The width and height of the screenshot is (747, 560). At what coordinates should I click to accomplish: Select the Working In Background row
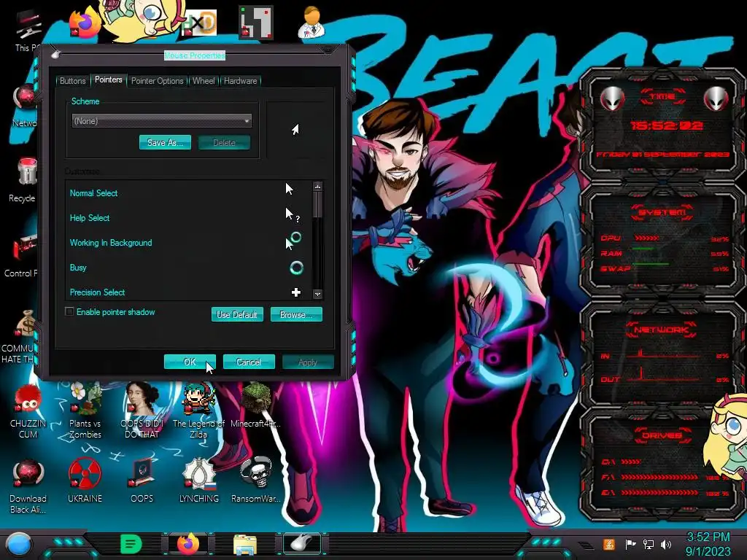click(x=190, y=242)
